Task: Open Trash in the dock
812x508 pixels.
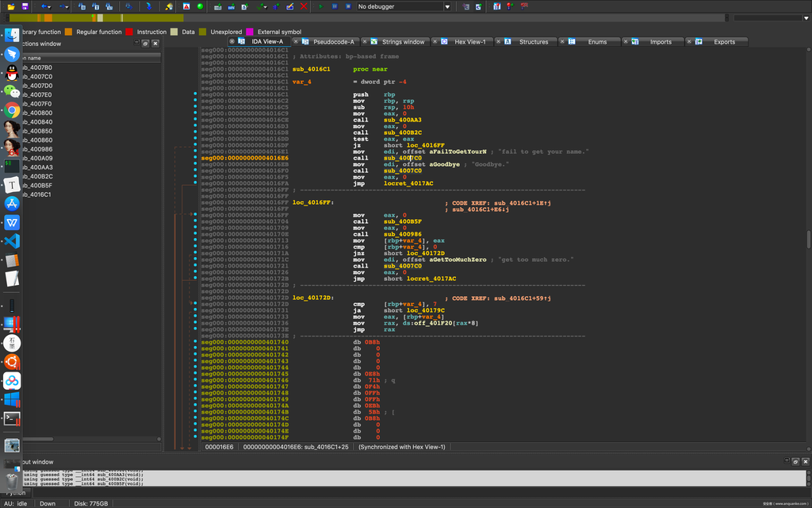Action: [x=12, y=480]
